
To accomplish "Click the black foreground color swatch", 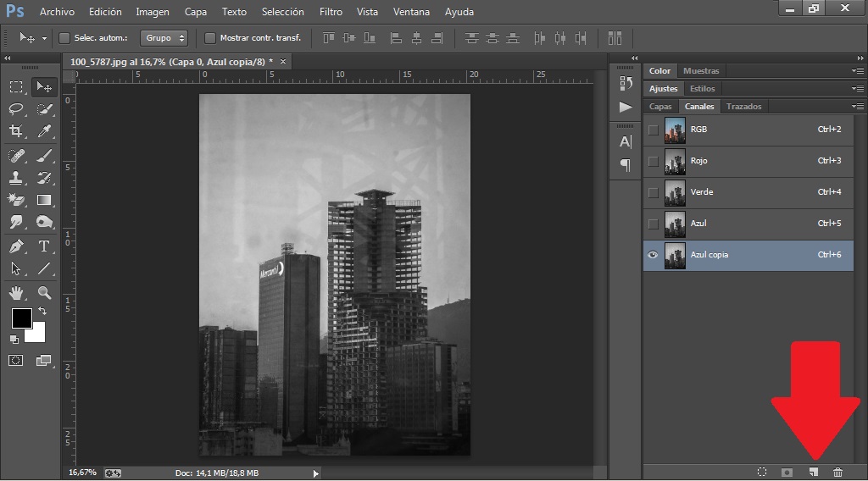I will (21, 318).
